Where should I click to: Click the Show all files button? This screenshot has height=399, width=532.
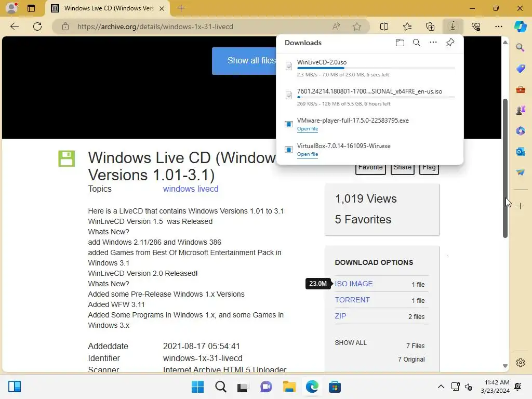[x=244, y=61]
